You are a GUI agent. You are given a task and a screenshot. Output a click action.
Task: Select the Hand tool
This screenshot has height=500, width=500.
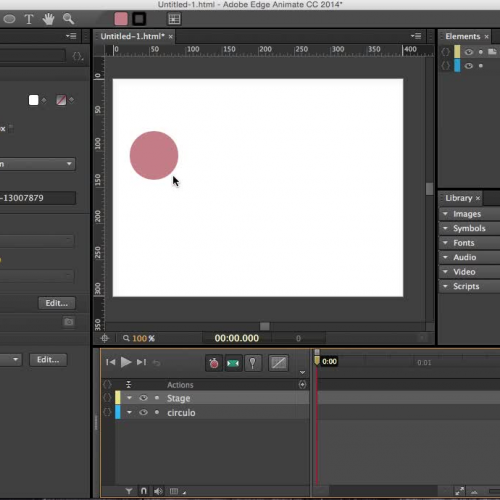(48, 19)
